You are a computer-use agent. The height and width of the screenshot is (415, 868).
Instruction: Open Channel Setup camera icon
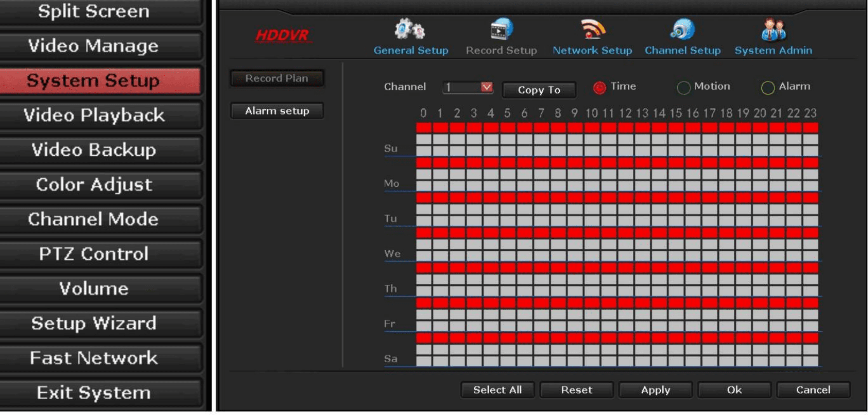click(682, 29)
